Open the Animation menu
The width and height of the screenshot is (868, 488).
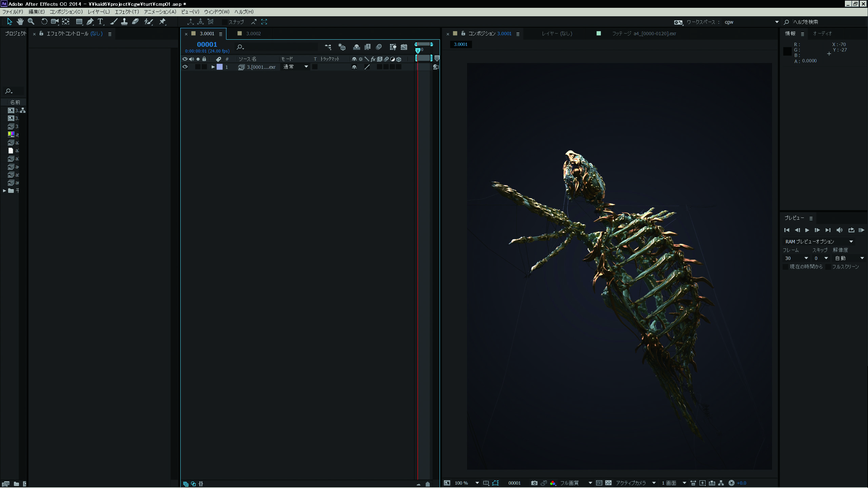tap(160, 12)
